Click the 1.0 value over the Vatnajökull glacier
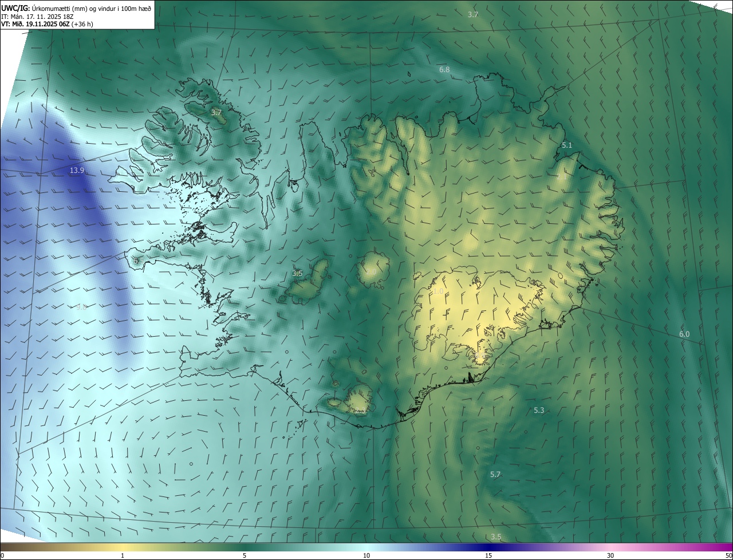Screen dimensions: 733x560 click(x=438, y=291)
